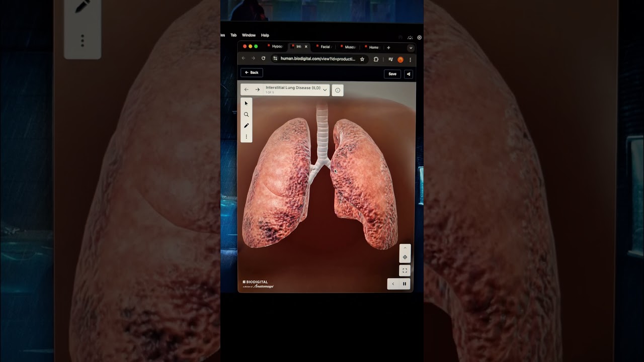The image size is (644, 362).
Task: Go to next chapter arrow
Action: (x=257, y=89)
